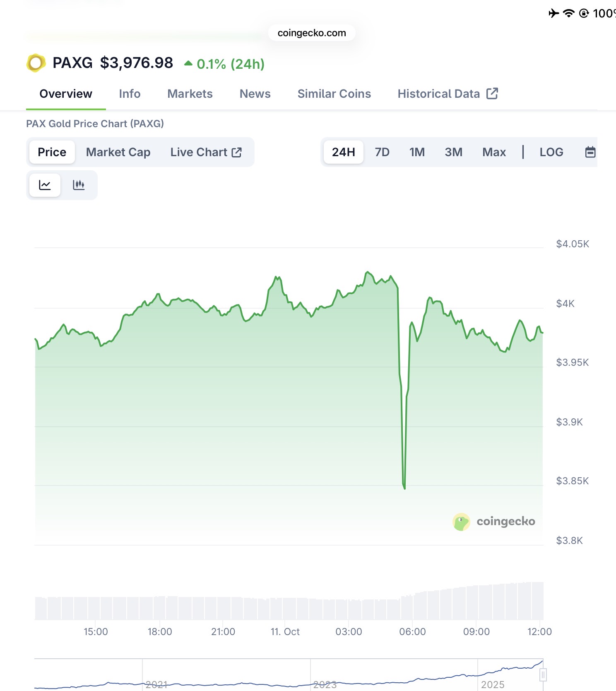Open the Markets tab

[190, 94]
